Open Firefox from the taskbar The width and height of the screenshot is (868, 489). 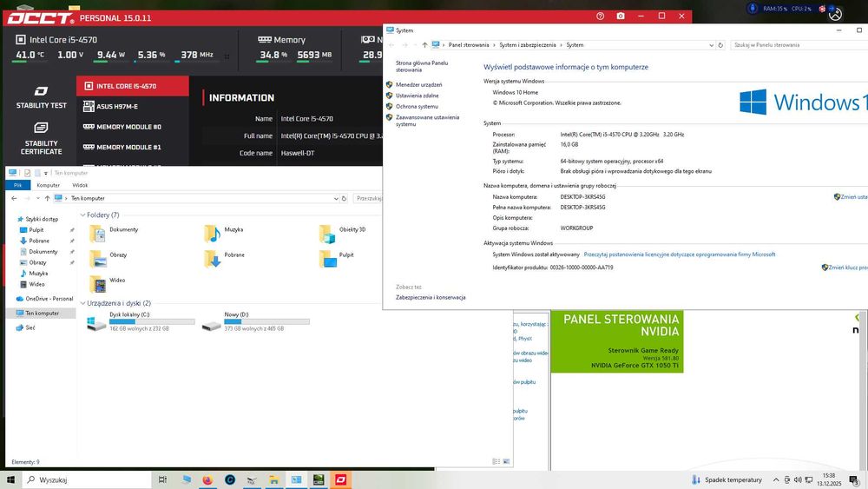tap(207, 479)
